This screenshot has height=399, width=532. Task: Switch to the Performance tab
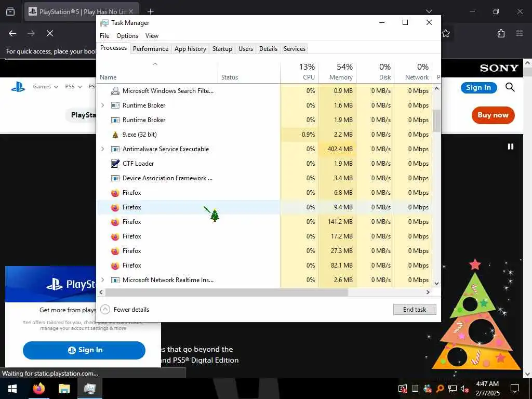tap(151, 49)
